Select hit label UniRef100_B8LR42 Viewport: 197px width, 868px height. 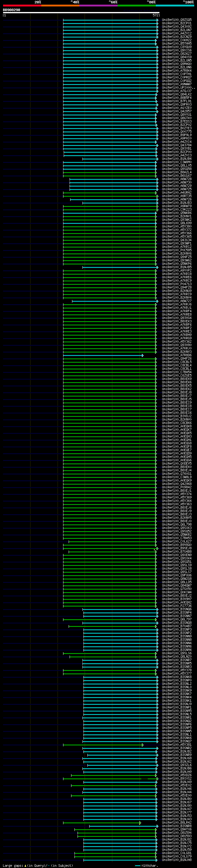click(177, 822)
